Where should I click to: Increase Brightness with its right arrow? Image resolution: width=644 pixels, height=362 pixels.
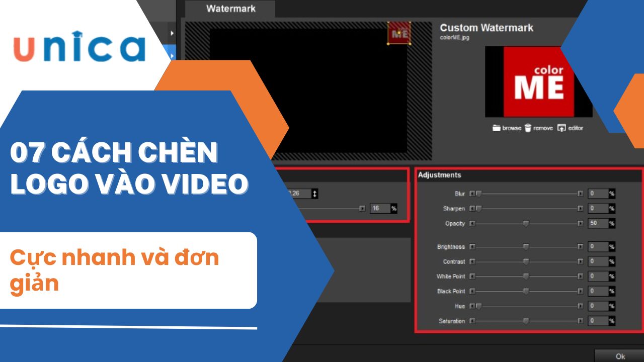580,247
